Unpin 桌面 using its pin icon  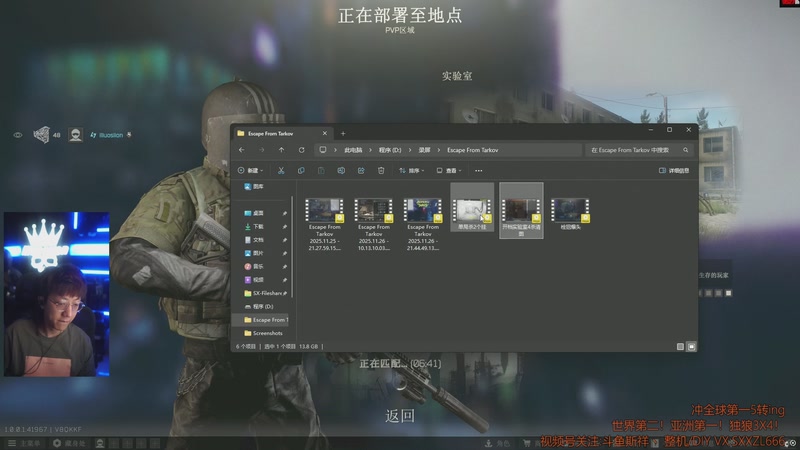[x=284, y=213]
